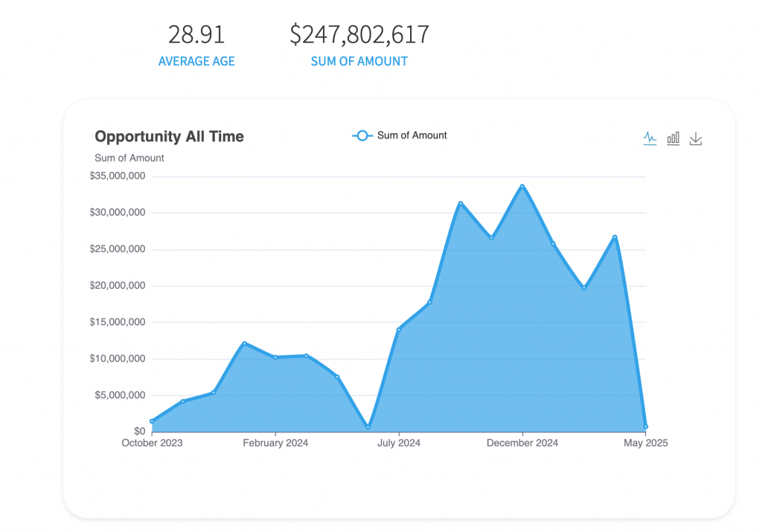Viewport: 762px width, 532px height.
Task: Switch chart to line chart view
Action: click(650, 138)
